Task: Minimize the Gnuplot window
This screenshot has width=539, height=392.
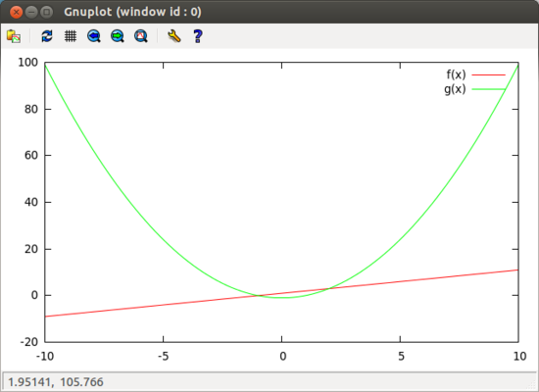Action: pos(31,13)
